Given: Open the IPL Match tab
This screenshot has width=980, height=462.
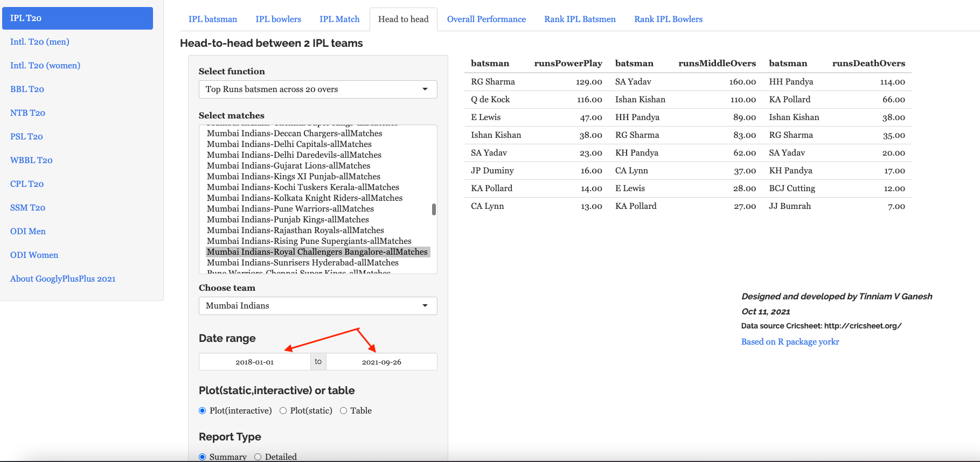Looking at the screenshot, I should click(x=339, y=19).
